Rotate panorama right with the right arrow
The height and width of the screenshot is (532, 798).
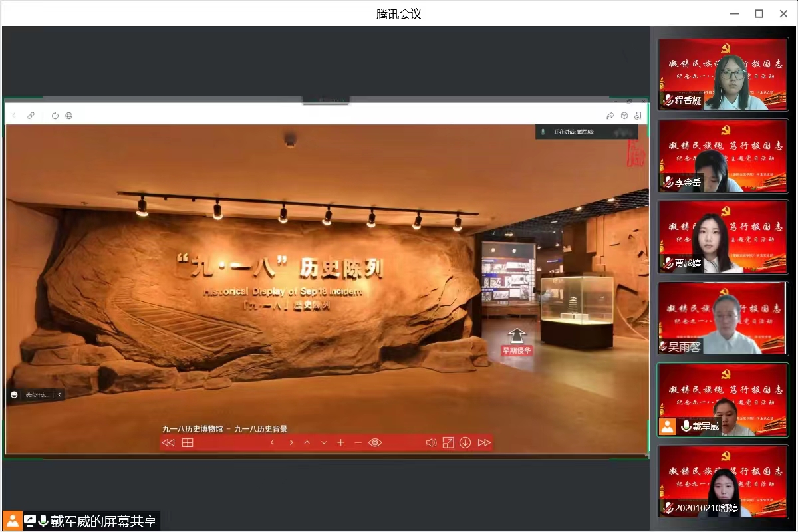coord(291,442)
